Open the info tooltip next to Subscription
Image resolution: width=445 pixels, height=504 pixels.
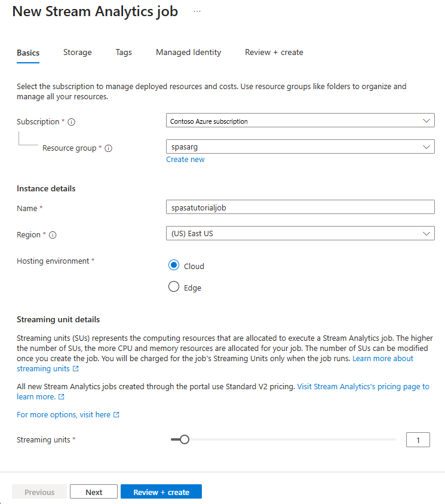tap(70, 121)
